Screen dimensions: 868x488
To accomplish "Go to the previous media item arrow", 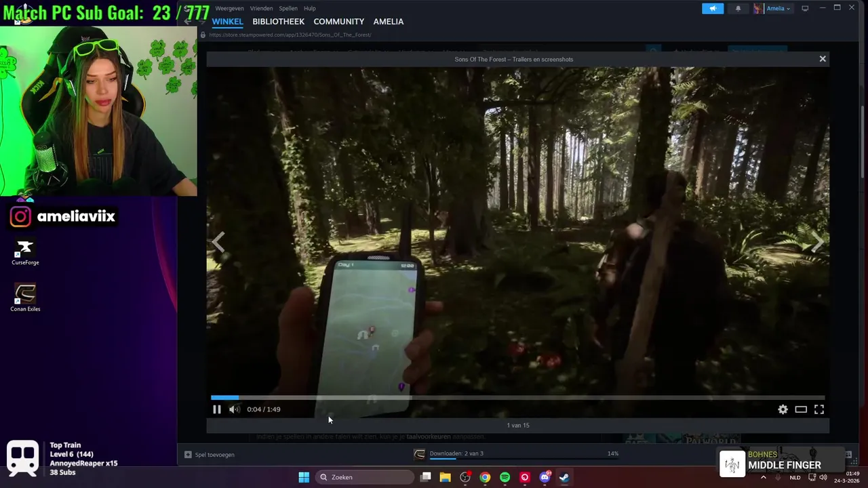I will [x=218, y=243].
